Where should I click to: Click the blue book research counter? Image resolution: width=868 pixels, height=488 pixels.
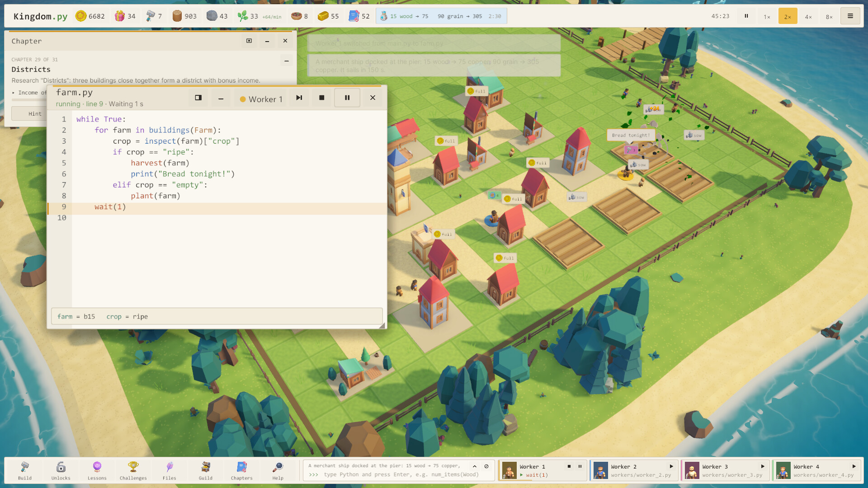(x=359, y=16)
